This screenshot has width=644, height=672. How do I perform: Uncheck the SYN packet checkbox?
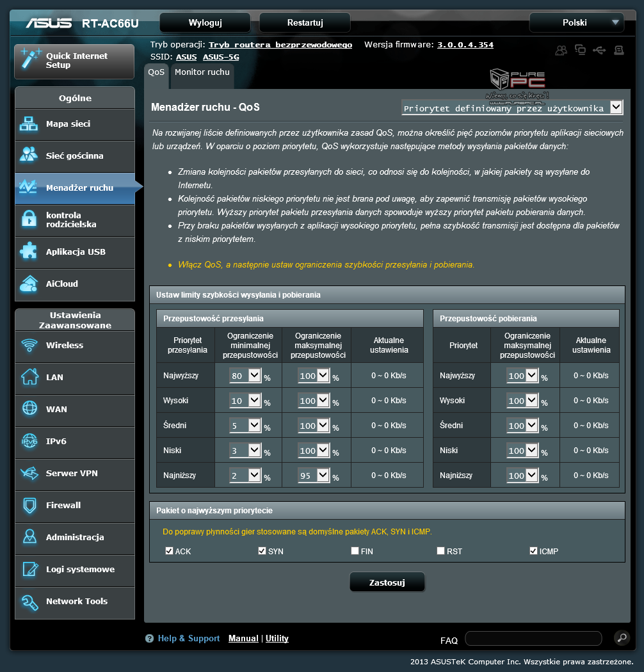click(262, 550)
